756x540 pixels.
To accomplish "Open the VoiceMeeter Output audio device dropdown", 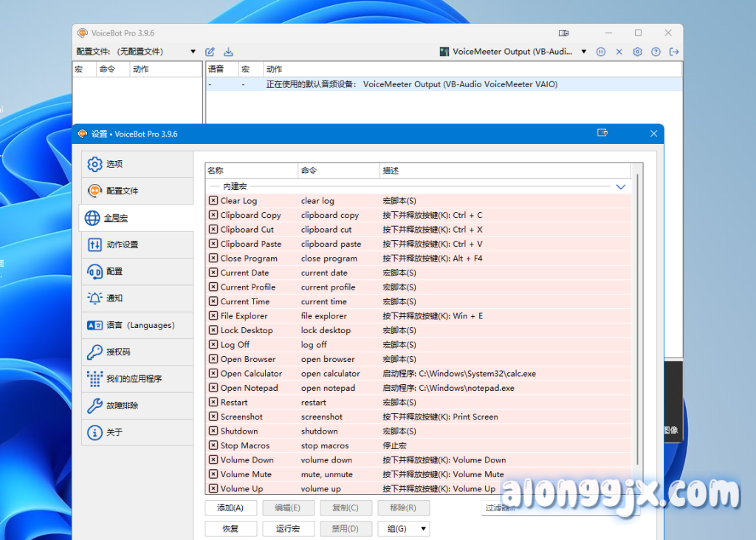I will (x=583, y=52).
